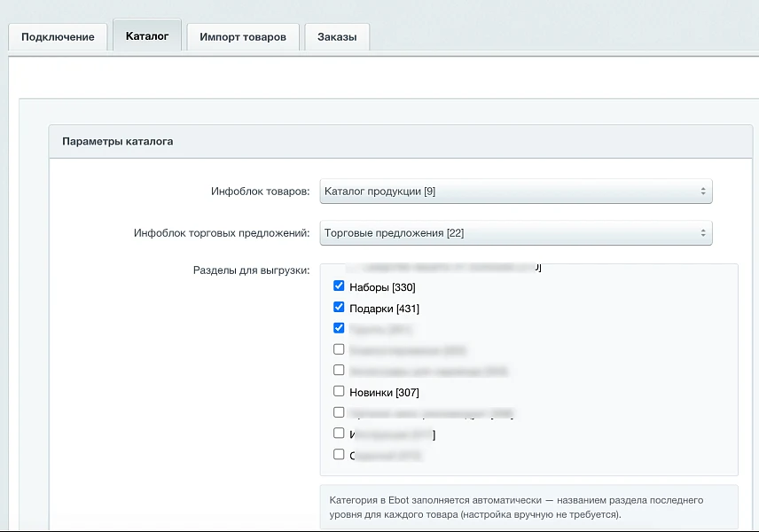Click the Разделы для выгрузки: label

(251, 270)
